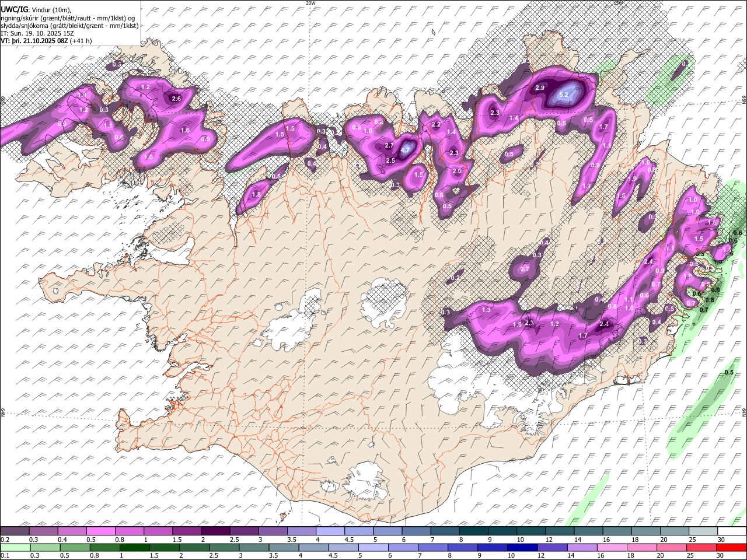Click the '2.7' value next to 4.7

tap(390, 145)
